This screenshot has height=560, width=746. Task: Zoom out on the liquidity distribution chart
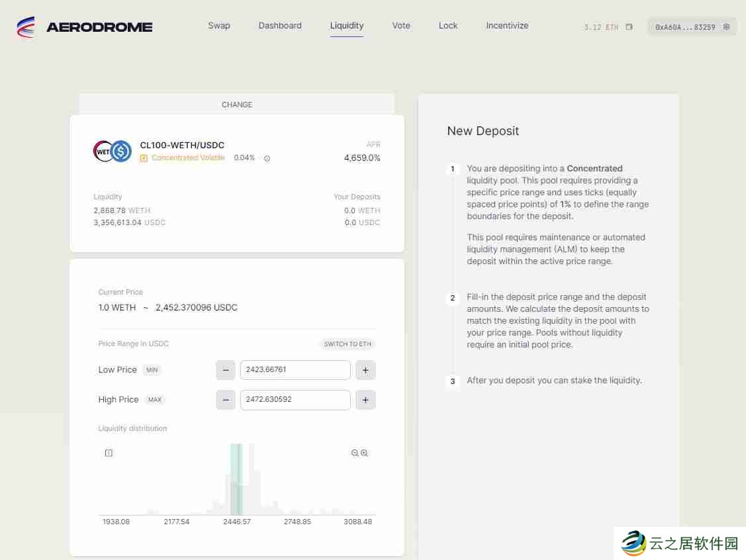[x=355, y=453]
